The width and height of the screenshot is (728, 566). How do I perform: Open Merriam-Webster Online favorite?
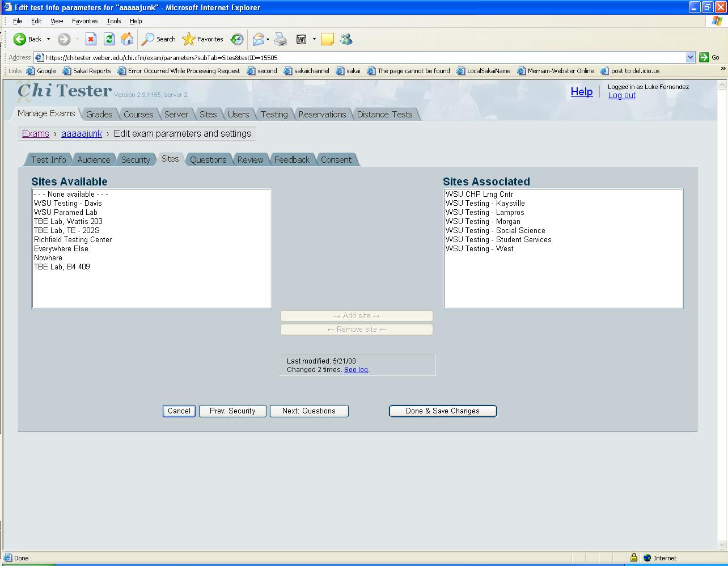point(556,71)
